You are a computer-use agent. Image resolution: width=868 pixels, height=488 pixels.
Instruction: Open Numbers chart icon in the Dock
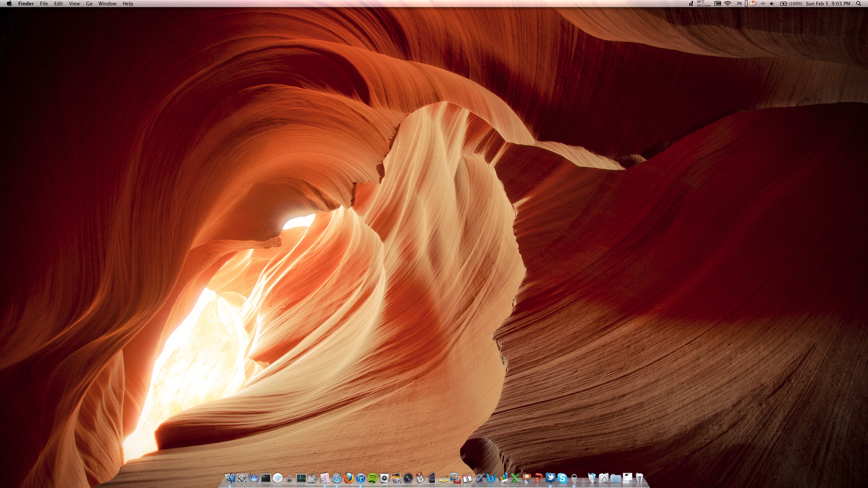tap(503, 478)
